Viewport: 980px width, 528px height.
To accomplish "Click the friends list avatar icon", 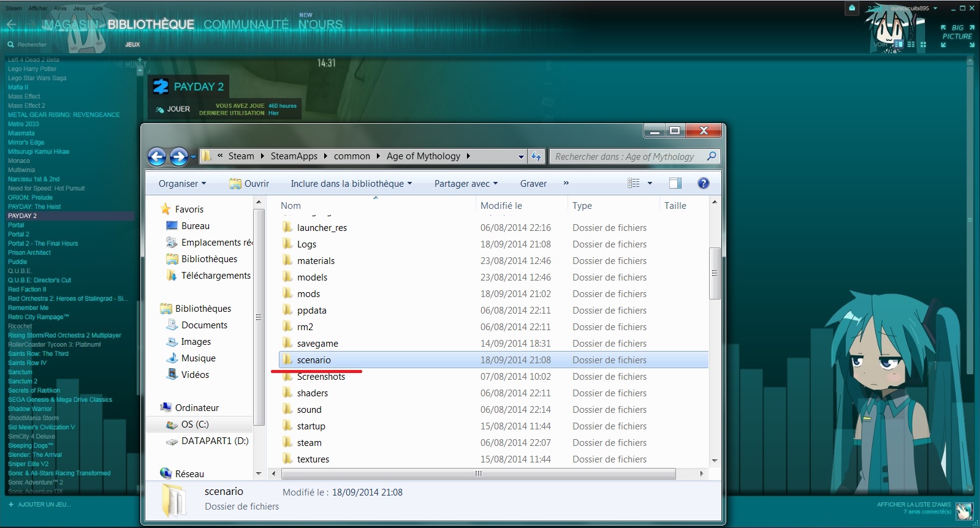I will tap(964, 511).
